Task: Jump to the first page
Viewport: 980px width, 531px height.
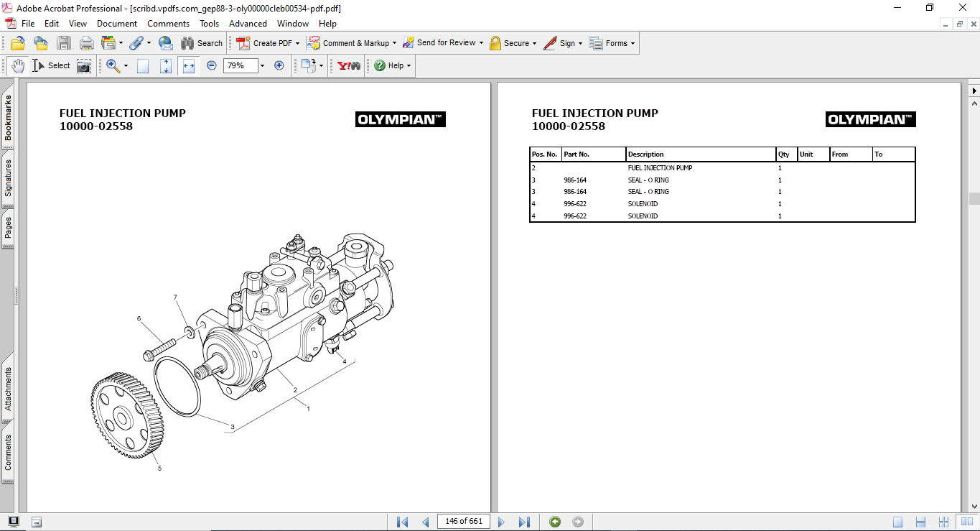Action: coord(402,522)
